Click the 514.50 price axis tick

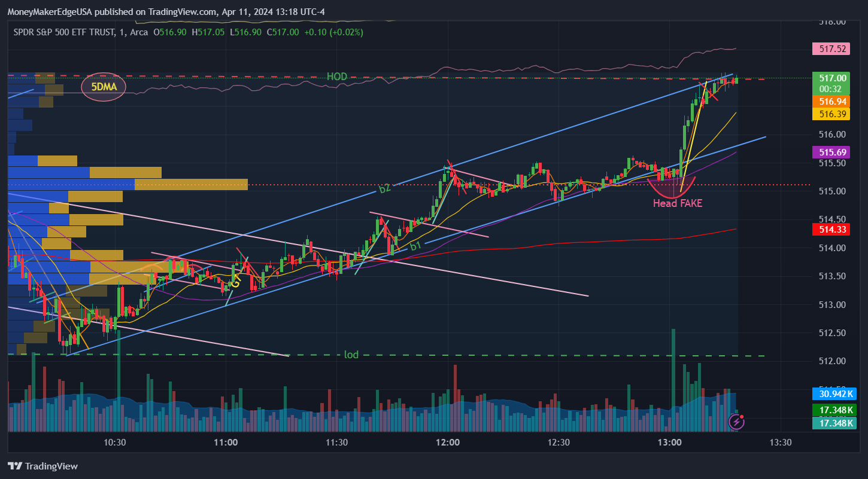tap(831, 219)
